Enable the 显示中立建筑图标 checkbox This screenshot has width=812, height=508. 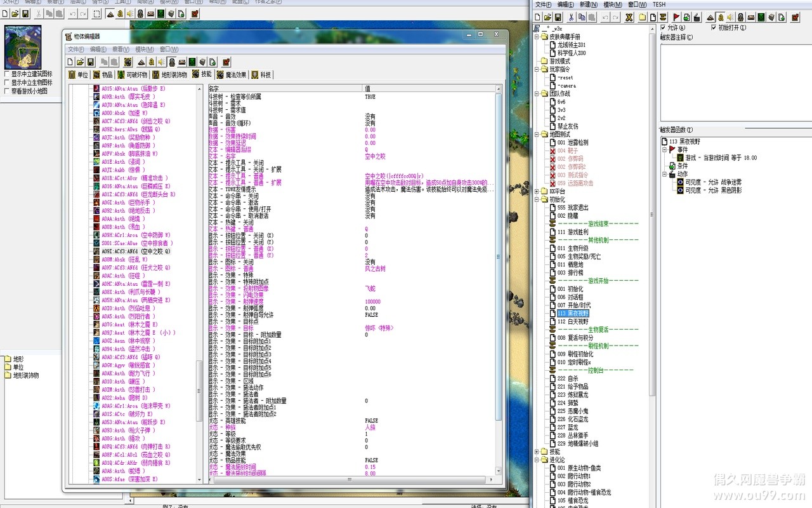pos(7,74)
